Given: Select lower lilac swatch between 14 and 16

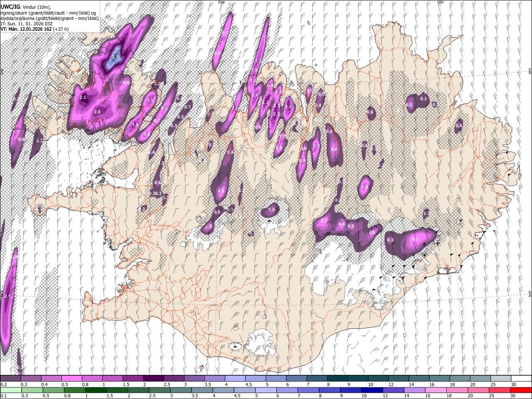Looking at the screenshot, I should [x=415, y=390].
